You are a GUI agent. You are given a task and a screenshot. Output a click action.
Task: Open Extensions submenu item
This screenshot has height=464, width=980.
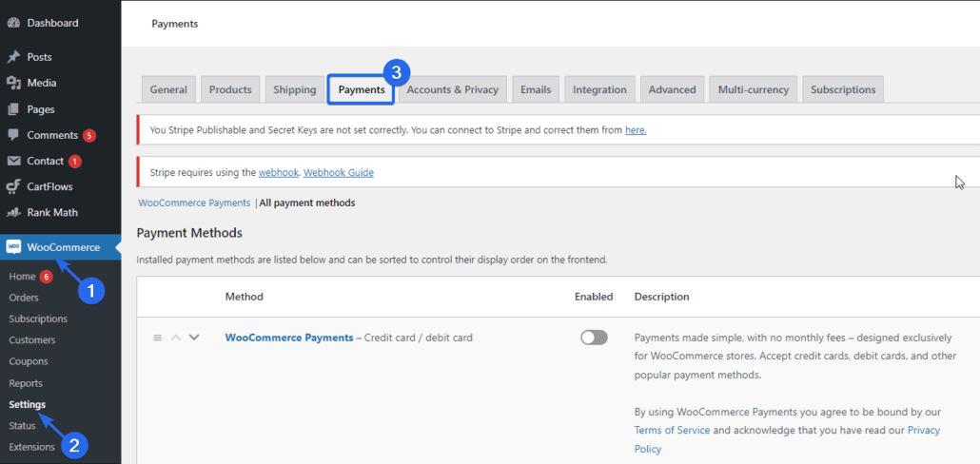(x=32, y=447)
